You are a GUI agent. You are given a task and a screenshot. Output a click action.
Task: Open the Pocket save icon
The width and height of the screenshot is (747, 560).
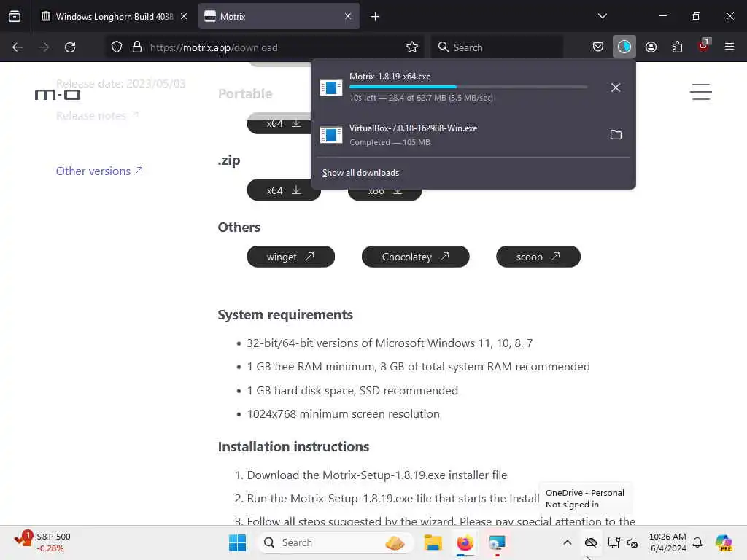(598, 47)
